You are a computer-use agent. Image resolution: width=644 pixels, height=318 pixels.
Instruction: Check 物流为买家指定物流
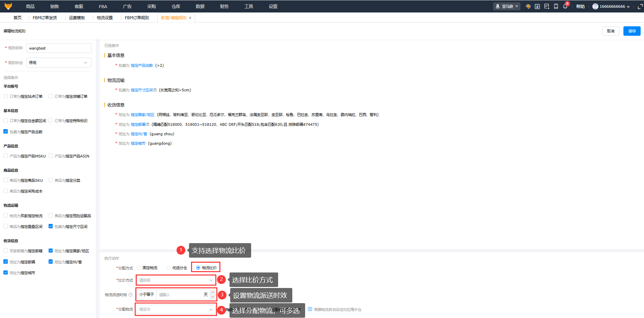[x=6, y=215]
